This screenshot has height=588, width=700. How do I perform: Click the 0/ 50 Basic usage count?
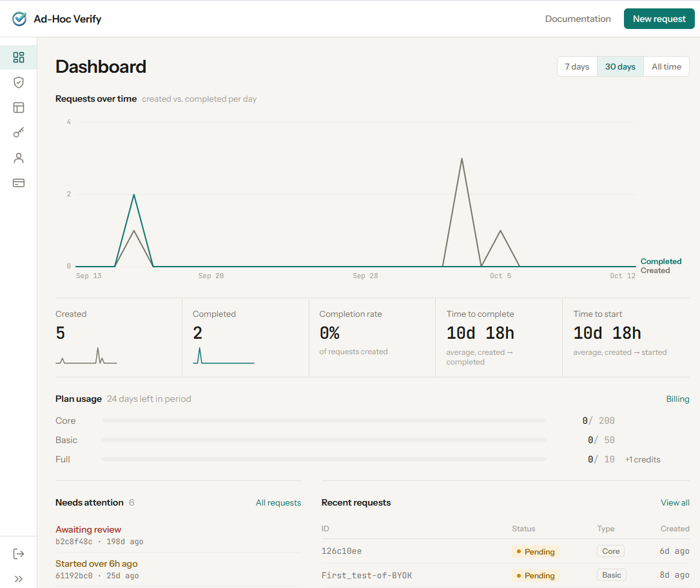pyautogui.click(x=601, y=440)
